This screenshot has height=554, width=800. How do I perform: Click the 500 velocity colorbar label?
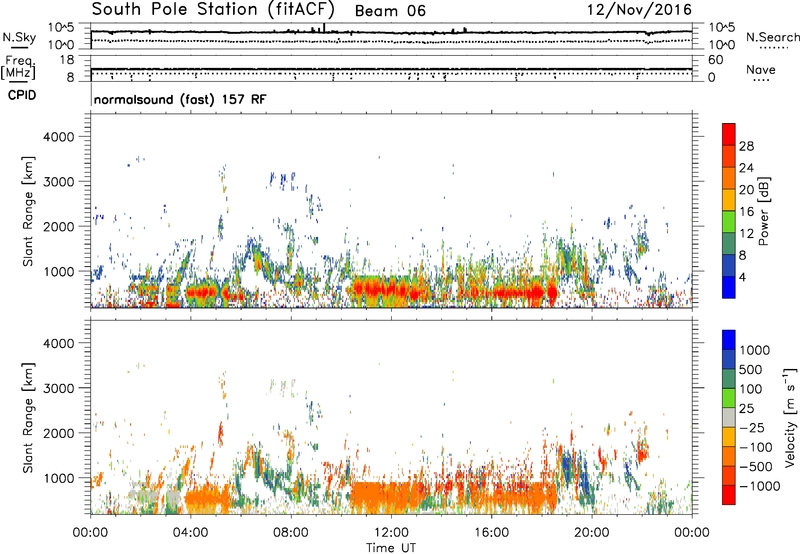coord(751,370)
